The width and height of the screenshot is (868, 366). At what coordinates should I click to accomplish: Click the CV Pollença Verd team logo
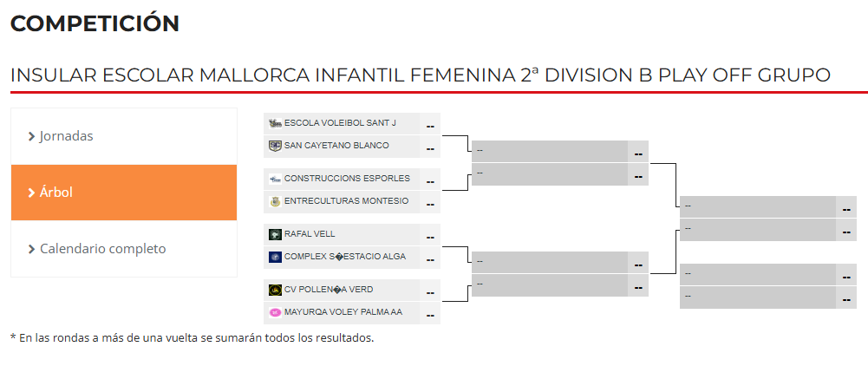tap(275, 290)
